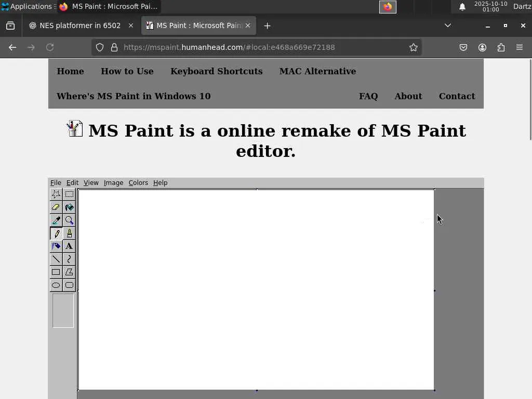Viewport: 532px width, 399px height.
Task: Open the Colors menu in Paint
Action: point(138,183)
